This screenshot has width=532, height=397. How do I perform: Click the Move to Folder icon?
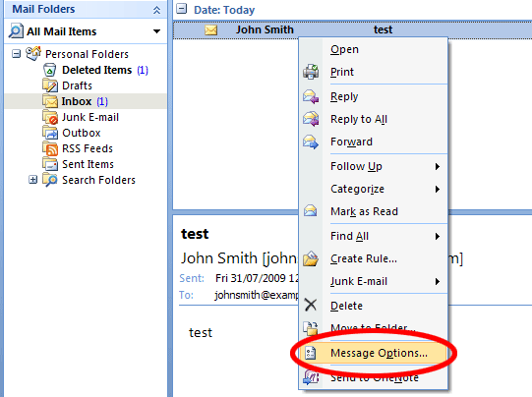(x=311, y=328)
